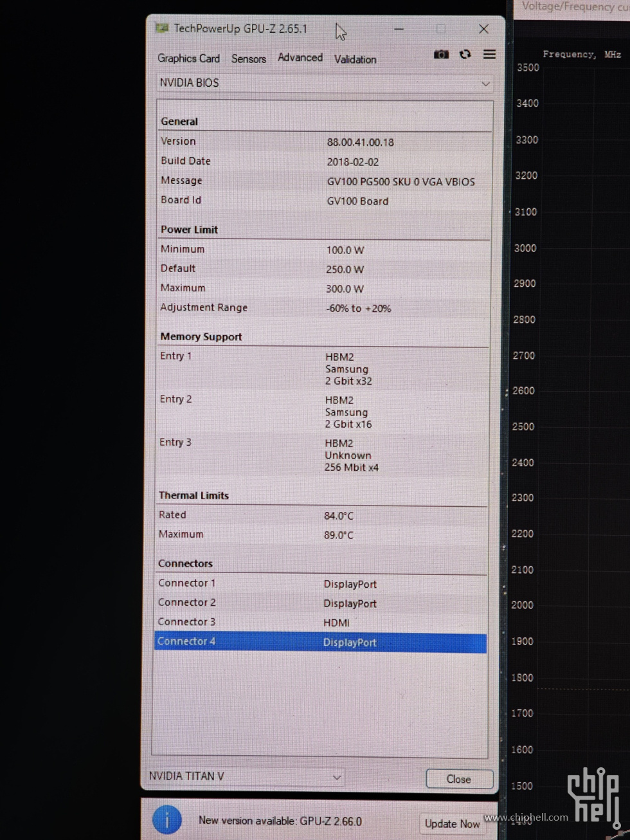
Task: Click the 2000 MHz axis label in the graph window
Action: [522, 605]
